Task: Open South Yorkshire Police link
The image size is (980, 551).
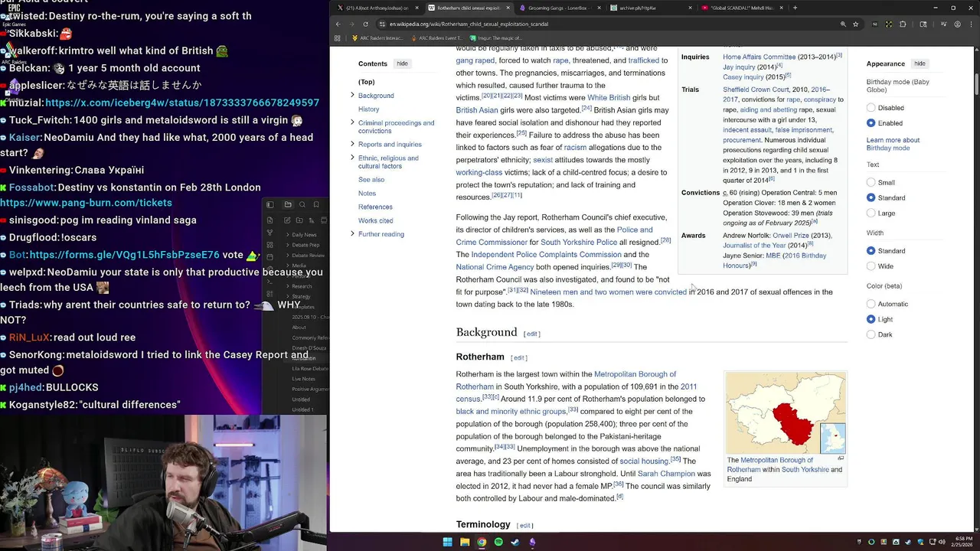Action: [x=579, y=242]
